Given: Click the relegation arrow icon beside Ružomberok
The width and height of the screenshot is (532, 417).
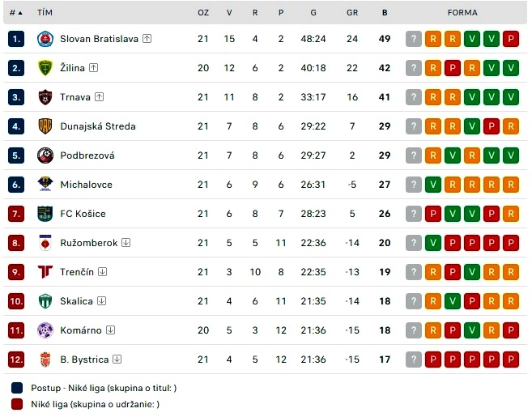Looking at the screenshot, I should pyautogui.click(x=126, y=243).
